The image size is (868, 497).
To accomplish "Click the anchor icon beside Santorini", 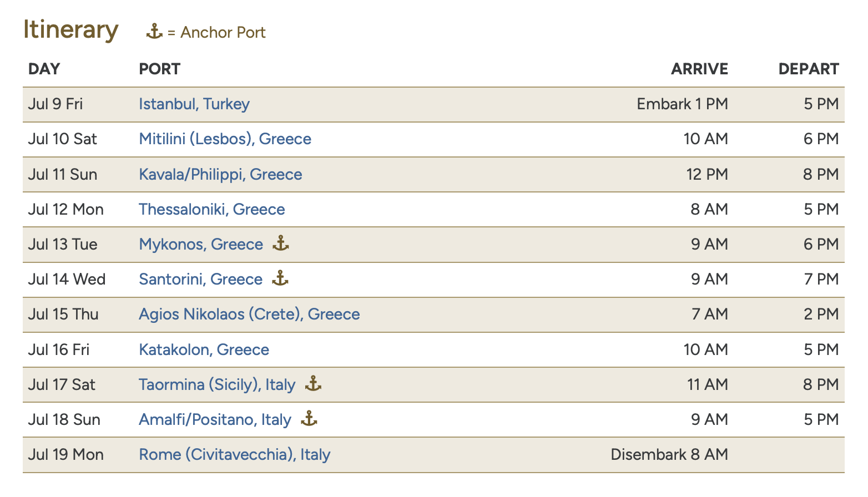I will pyautogui.click(x=280, y=278).
